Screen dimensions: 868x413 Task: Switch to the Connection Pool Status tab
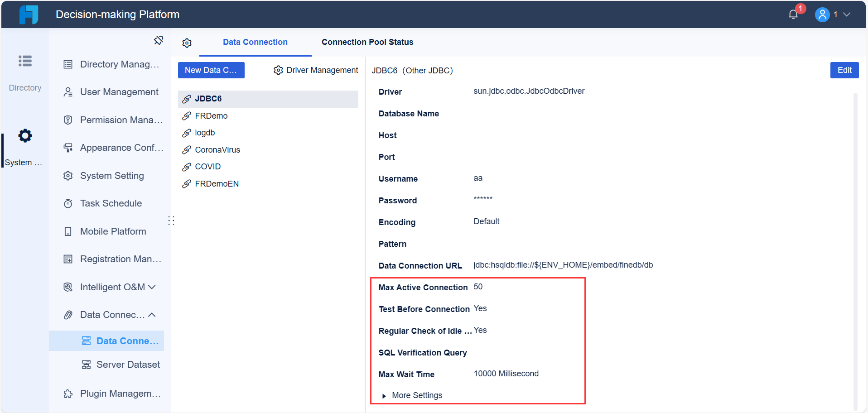[367, 42]
